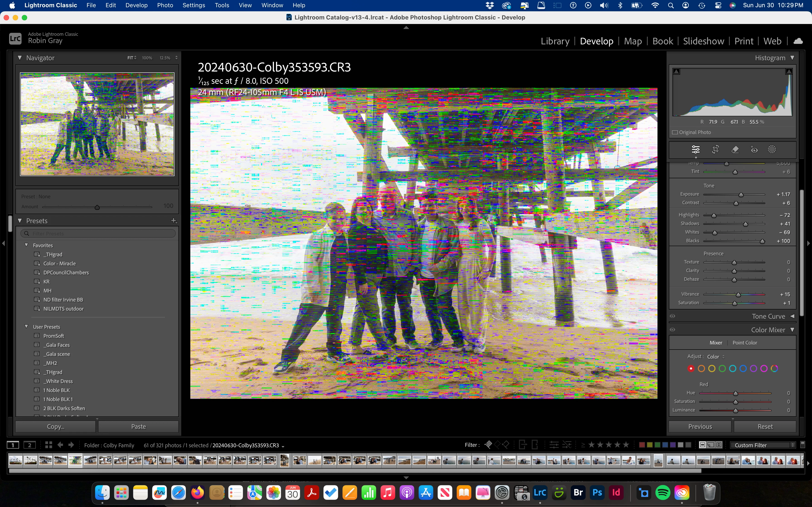The height and width of the screenshot is (507, 812).
Task: Select the Red Eye correction tool
Action: [754, 150]
